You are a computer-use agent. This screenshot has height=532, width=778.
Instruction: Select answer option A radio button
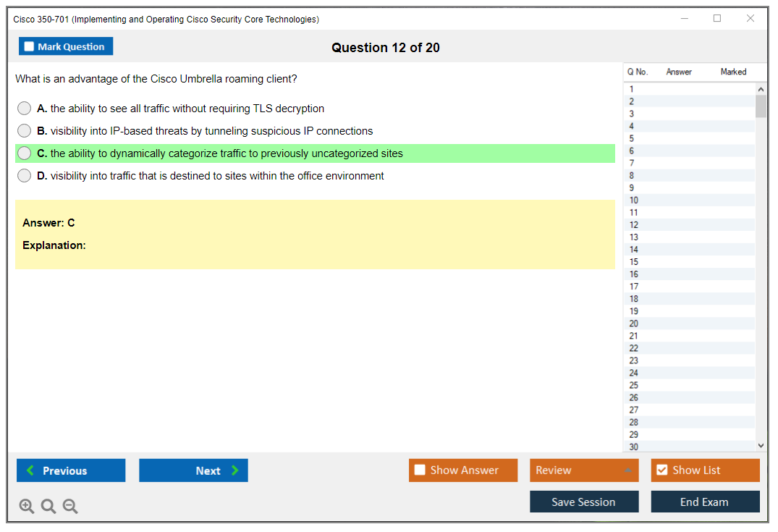click(x=24, y=108)
